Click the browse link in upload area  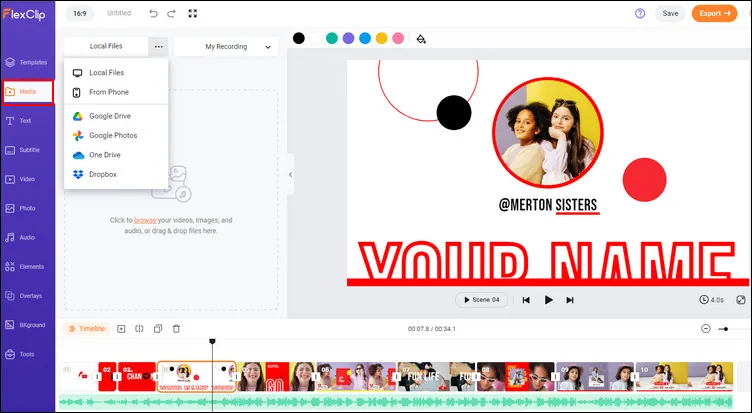(x=145, y=220)
